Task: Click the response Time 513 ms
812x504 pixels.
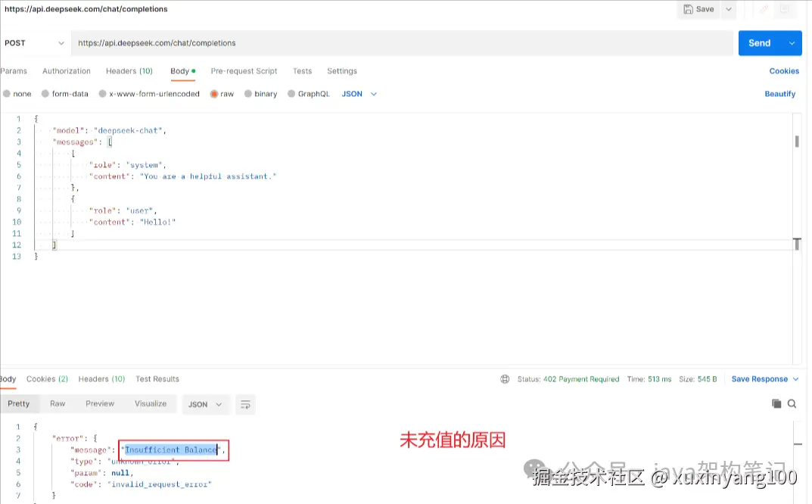Action: coord(649,379)
